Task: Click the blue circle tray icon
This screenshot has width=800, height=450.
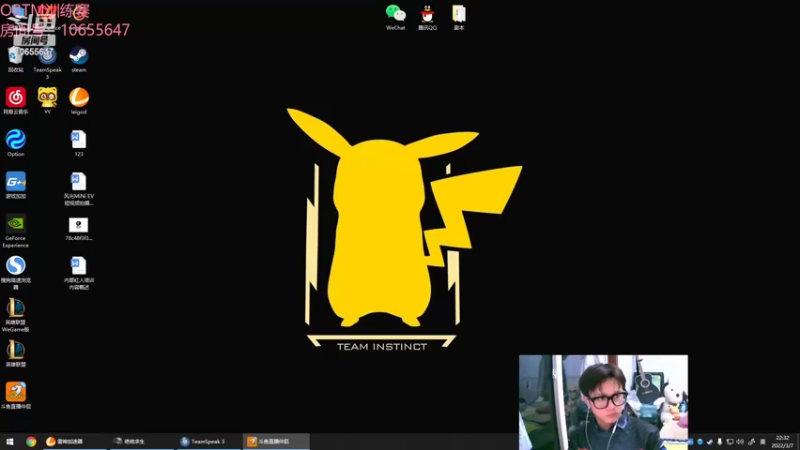Action: tap(699, 442)
